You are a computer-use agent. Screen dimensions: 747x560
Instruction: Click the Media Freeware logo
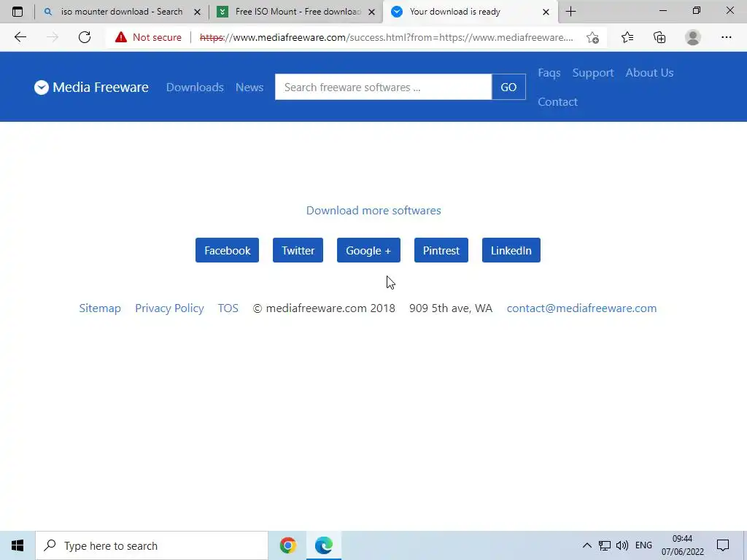coord(91,87)
